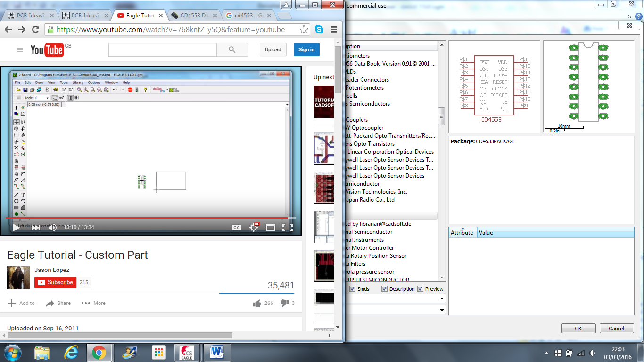Reload the YouTube page
Image resolution: width=644 pixels, height=362 pixels.
click(x=35, y=29)
